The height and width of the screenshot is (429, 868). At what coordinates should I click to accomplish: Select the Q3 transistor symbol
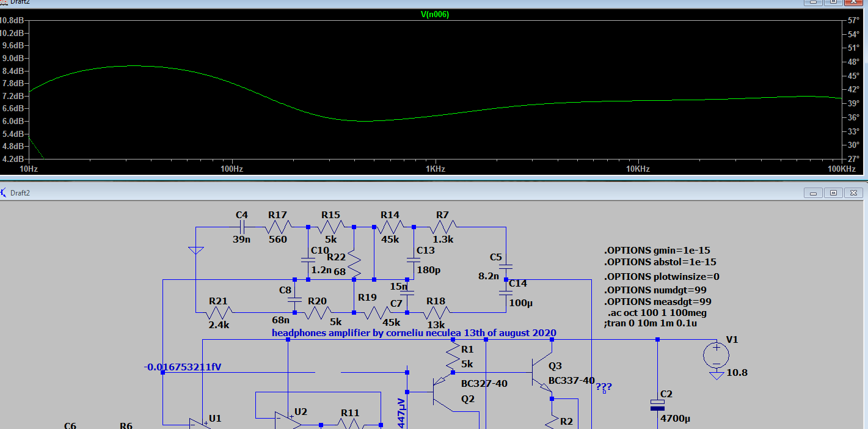[542, 373]
